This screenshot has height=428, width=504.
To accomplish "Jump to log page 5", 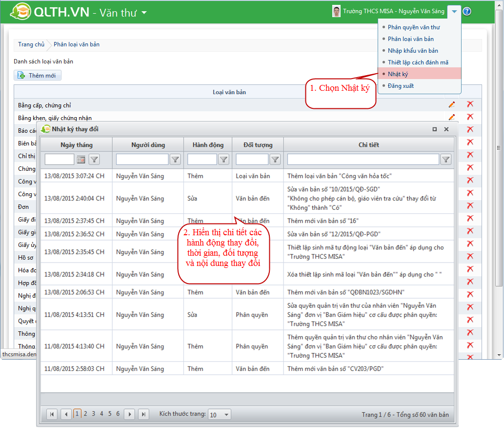I will point(110,414).
